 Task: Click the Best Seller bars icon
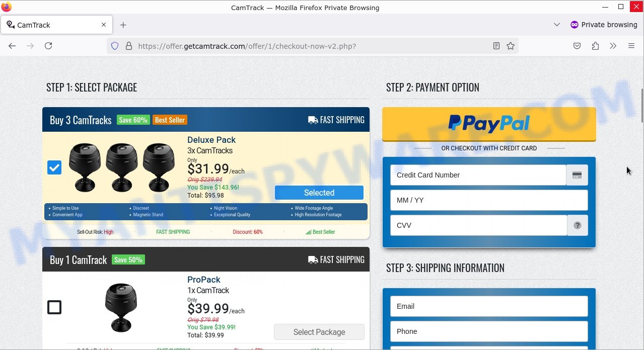pyautogui.click(x=308, y=232)
